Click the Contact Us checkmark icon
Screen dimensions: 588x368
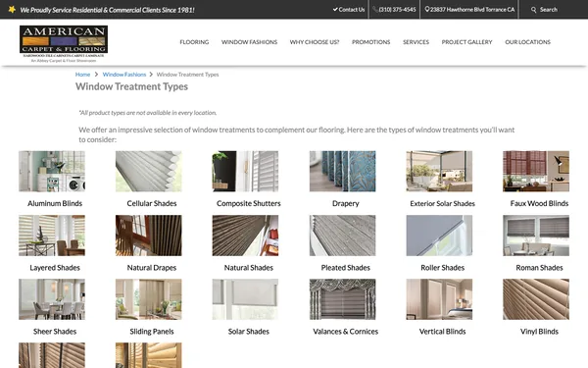click(x=335, y=10)
